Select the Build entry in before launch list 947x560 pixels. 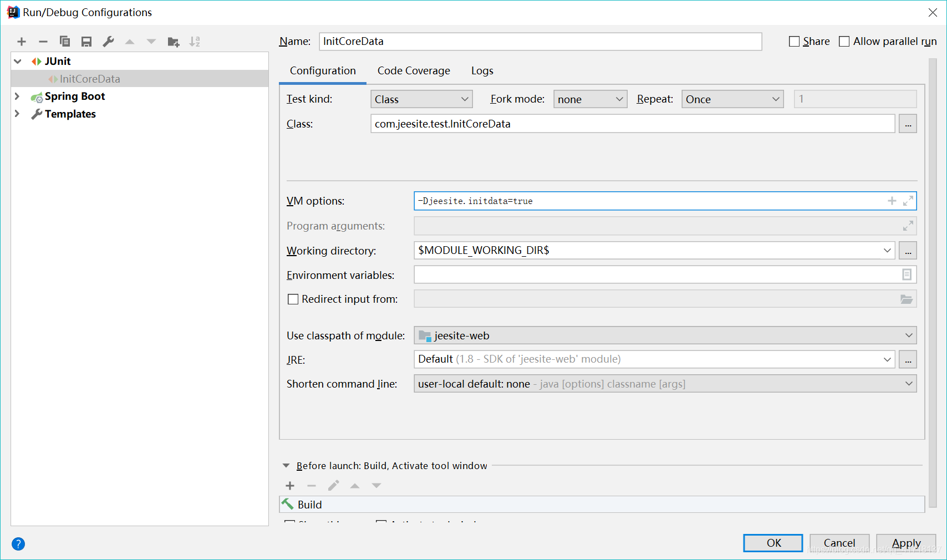(x=602, y=505)
